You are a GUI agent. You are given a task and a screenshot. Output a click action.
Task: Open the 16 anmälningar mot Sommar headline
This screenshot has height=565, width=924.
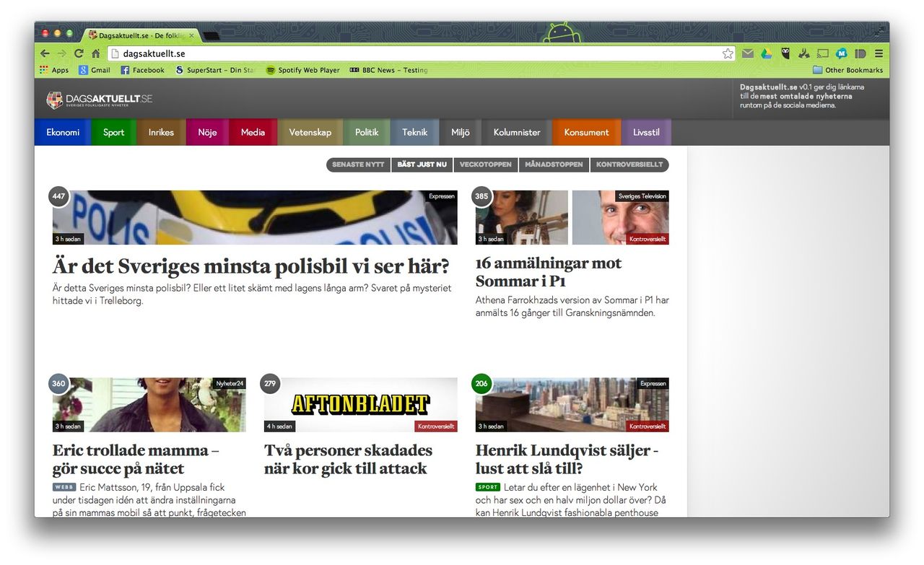[549, 272]
